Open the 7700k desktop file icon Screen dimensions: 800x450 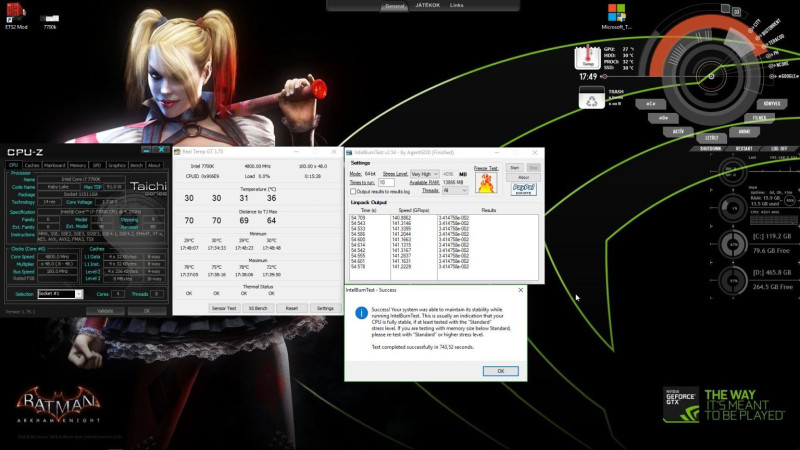coord(49,20)
